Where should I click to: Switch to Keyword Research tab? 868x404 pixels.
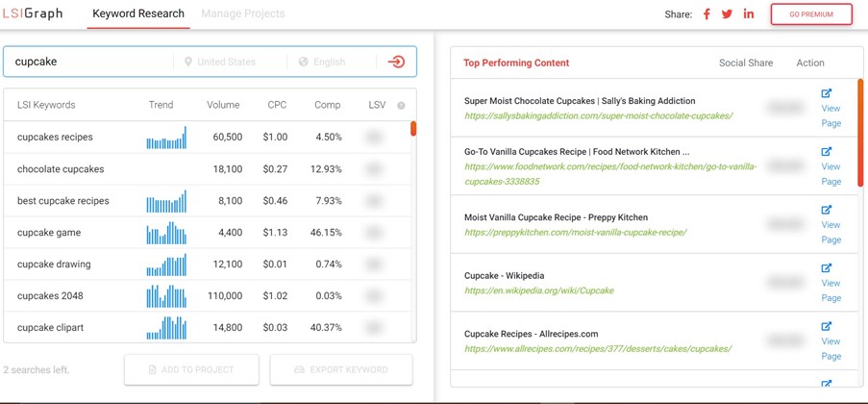click(x=138, y=14)
